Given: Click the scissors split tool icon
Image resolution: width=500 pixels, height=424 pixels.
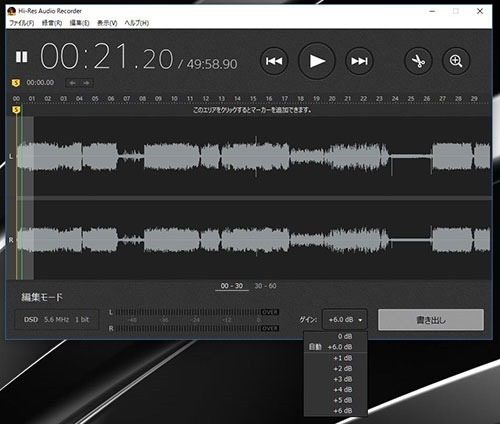Looking at the screenshot, I should [418, 61].
